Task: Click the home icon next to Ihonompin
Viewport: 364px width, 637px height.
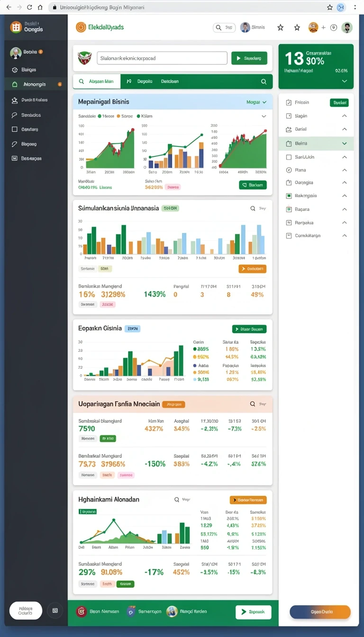Action: [x=15, y=84]
